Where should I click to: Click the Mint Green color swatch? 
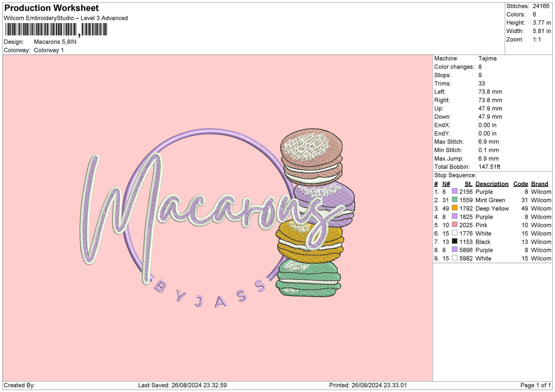click(454, 200)
